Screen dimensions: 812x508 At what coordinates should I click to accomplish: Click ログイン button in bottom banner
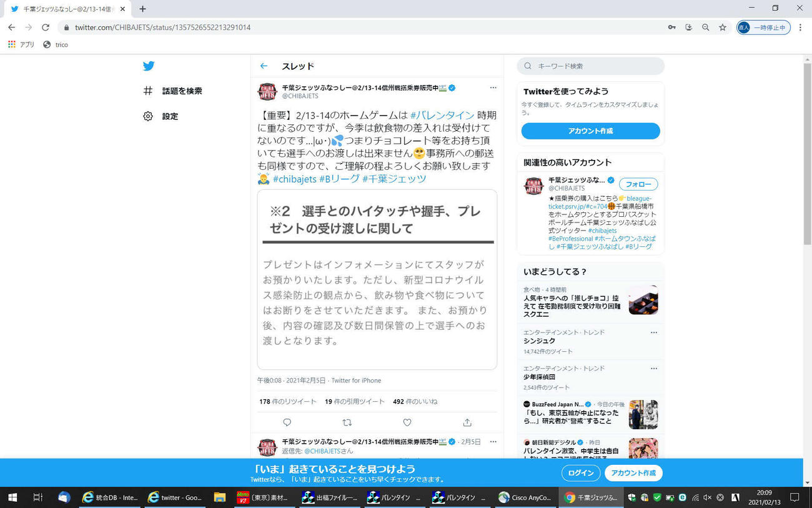tap(581, 473)
